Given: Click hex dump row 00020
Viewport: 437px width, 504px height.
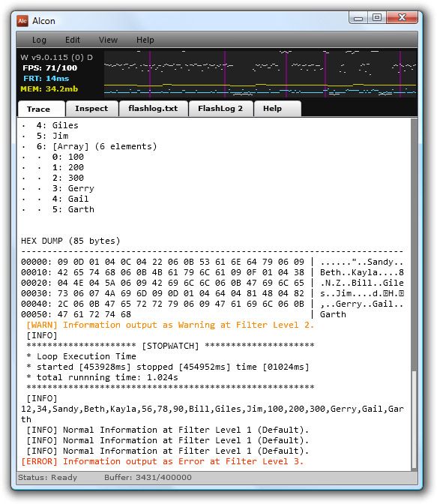Looking at the screenshot, I should [x=212, y=283].
